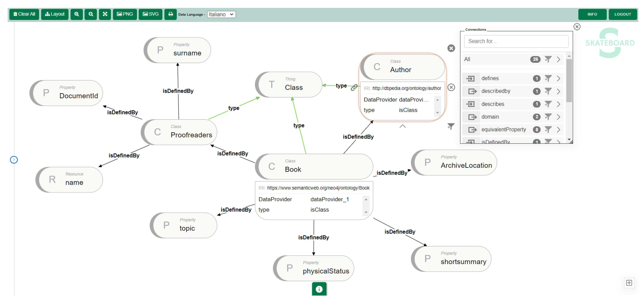The image size is (644, 304).
Task: Click the LOGOUT button
Action: click(623, 14)
